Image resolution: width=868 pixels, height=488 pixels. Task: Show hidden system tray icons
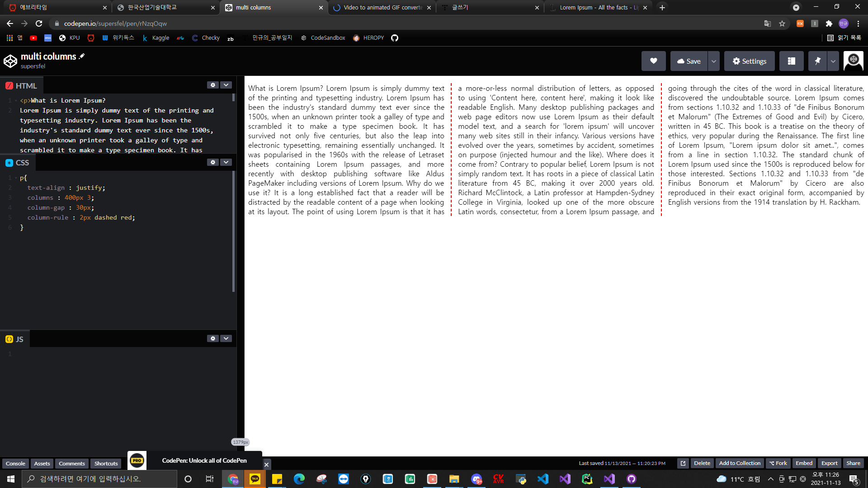771,479
